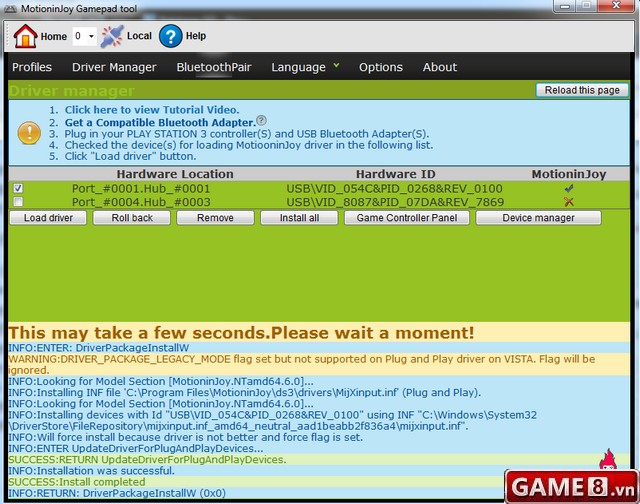
Task: Click the red X status for Port_#0004 device
Action: point(569,202)
